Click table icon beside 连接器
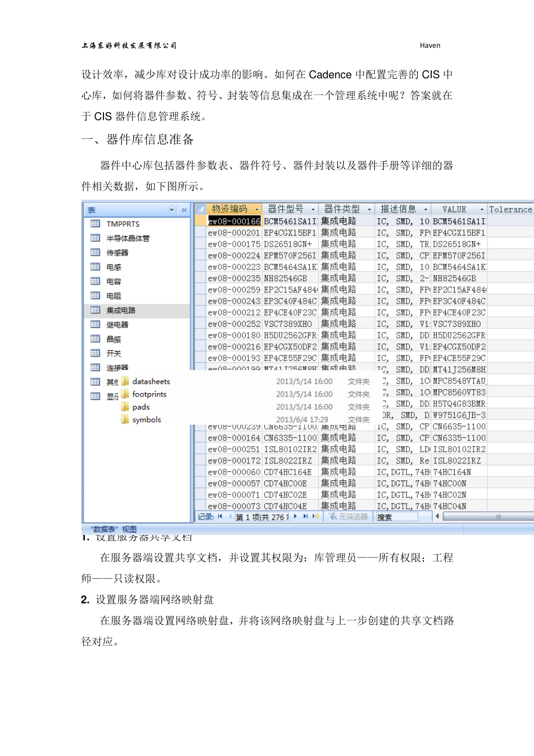 [x=96, y=367]
